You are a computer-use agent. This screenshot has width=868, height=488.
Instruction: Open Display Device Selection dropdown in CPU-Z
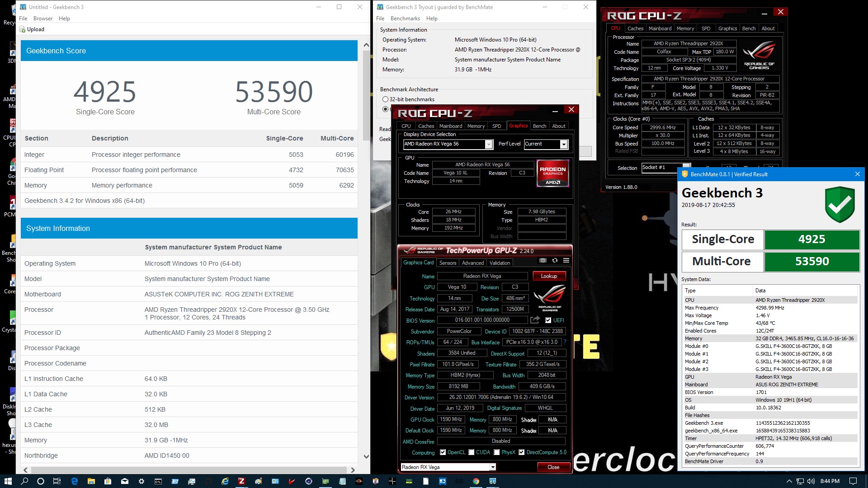448,144
